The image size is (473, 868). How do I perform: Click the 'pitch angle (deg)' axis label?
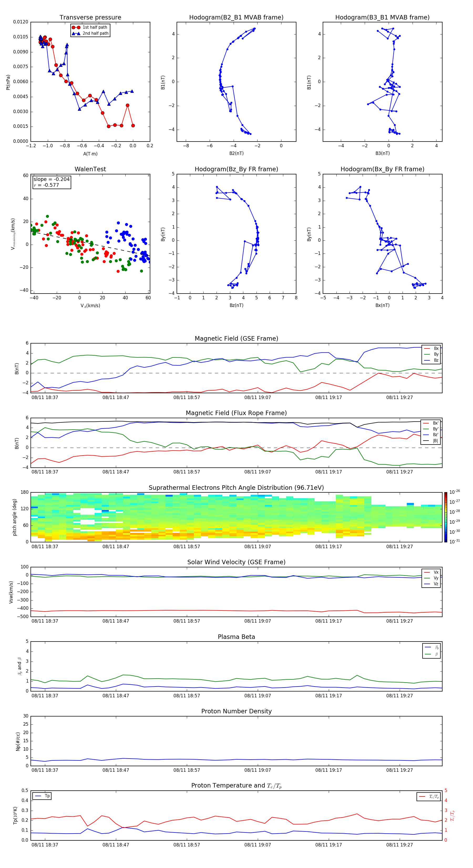tap(14, 517)
